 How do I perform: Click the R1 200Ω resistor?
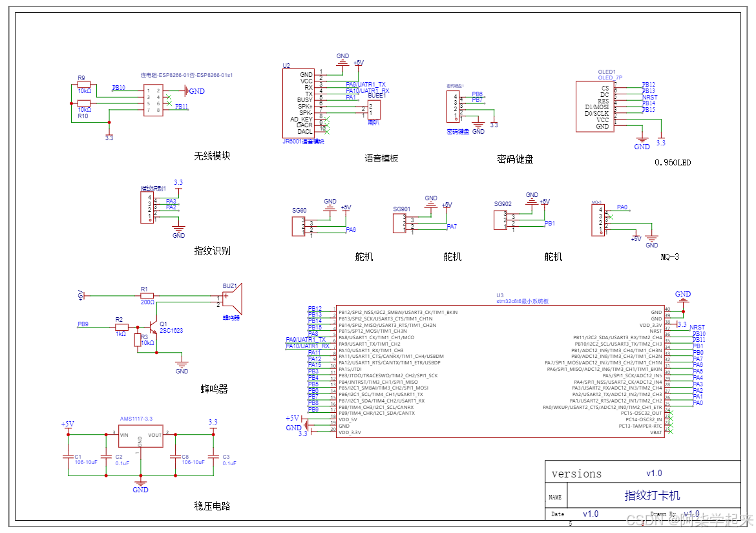tap(147, 296)
